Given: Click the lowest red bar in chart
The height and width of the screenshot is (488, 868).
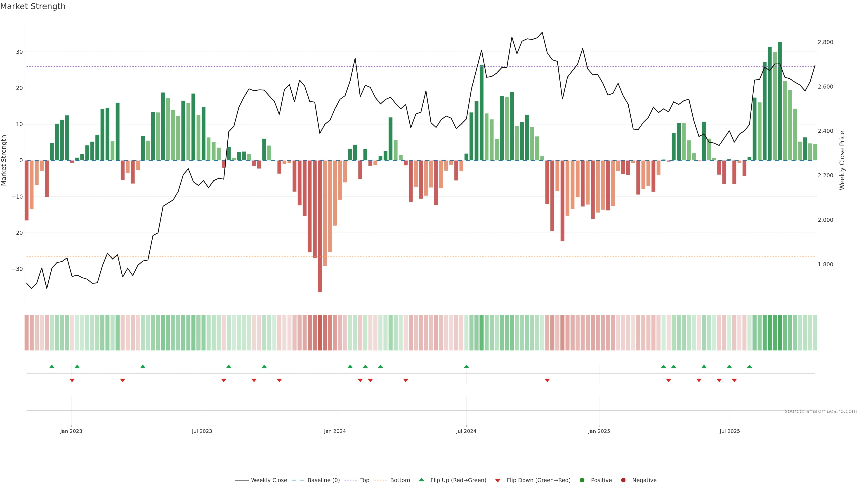Looking at the screenshot, I should click(x=320, y=236).
